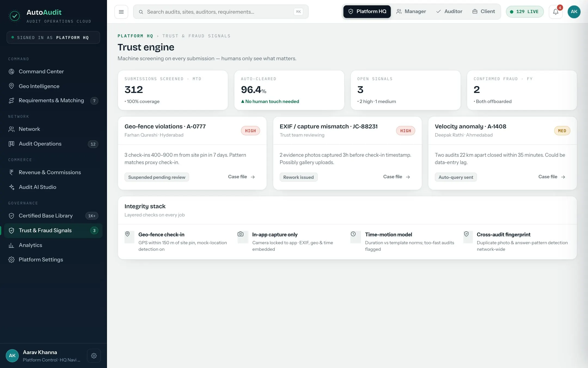This screenshot has height=368, width=588.
Task: Open the Network page
Action: (53, 129)
